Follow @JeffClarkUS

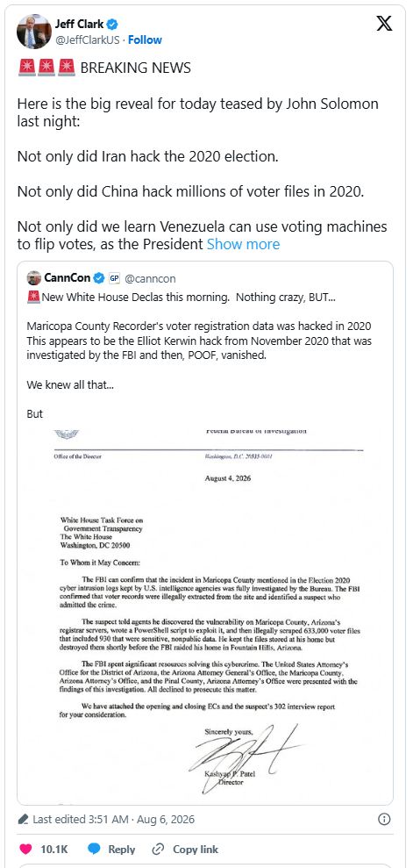click(145, 39)
